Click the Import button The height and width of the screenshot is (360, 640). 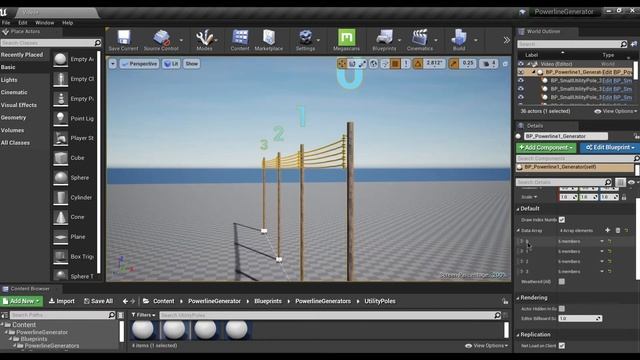click(62, 301)
